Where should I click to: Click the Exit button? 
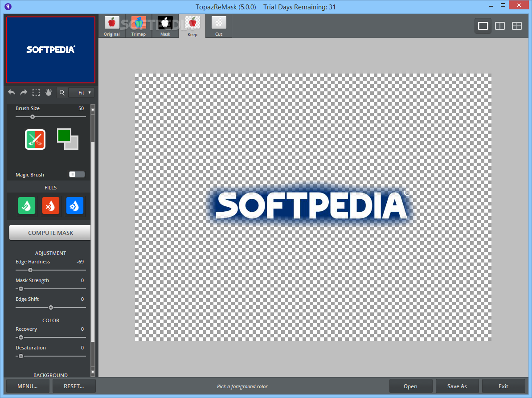503,386
